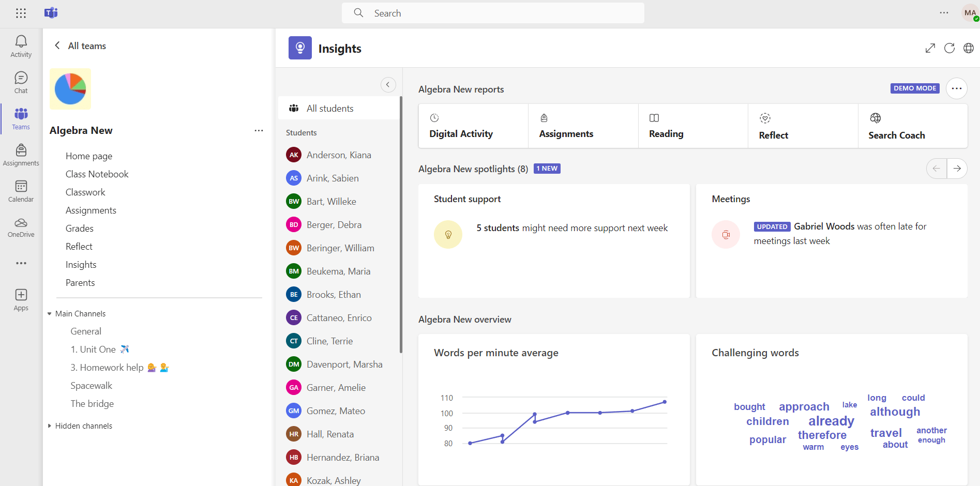Image resolution: width=980 pixels, height=486 pixels.
Task: Expand Insights to full screen
Action: [930, 48]
